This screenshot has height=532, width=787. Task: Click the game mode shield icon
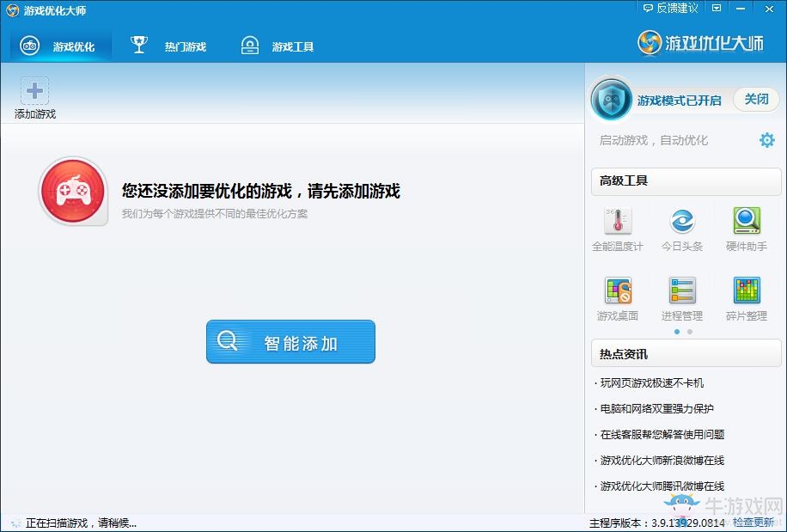(611, 100)
